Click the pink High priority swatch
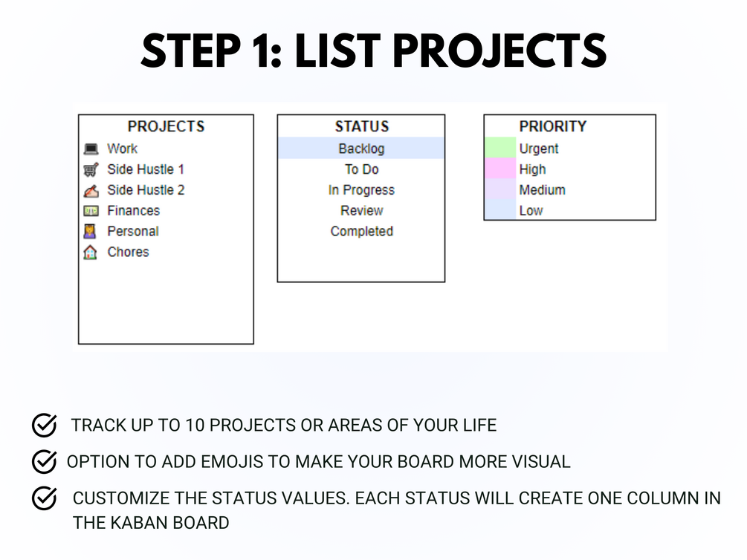 (x=500, y=169)
